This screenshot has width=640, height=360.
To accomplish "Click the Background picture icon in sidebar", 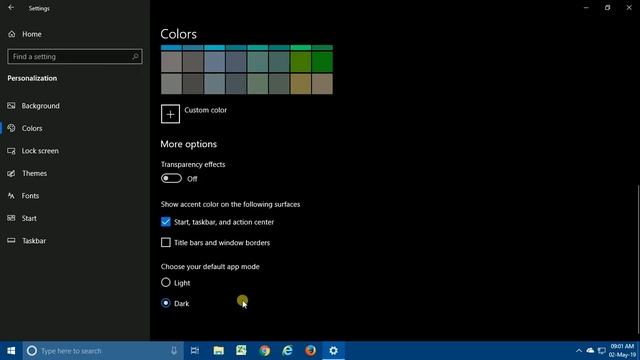I will (x=11, y=106).
